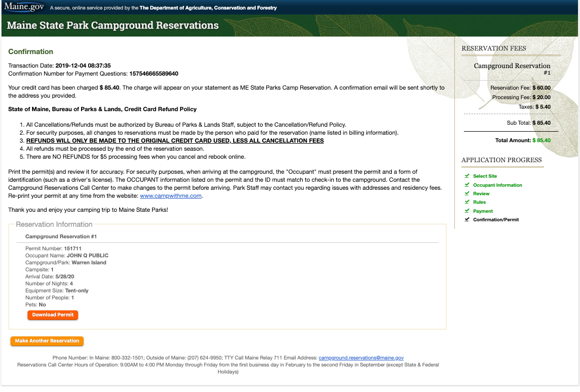Click the checkmark icon beside Confirmation/Permit

[x=467, y=219]
